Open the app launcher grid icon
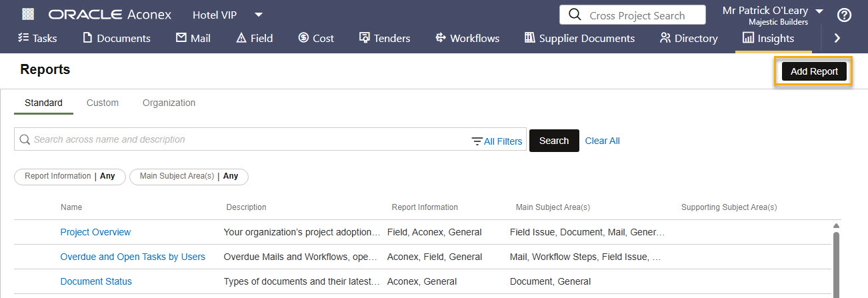 click(28, 15)
